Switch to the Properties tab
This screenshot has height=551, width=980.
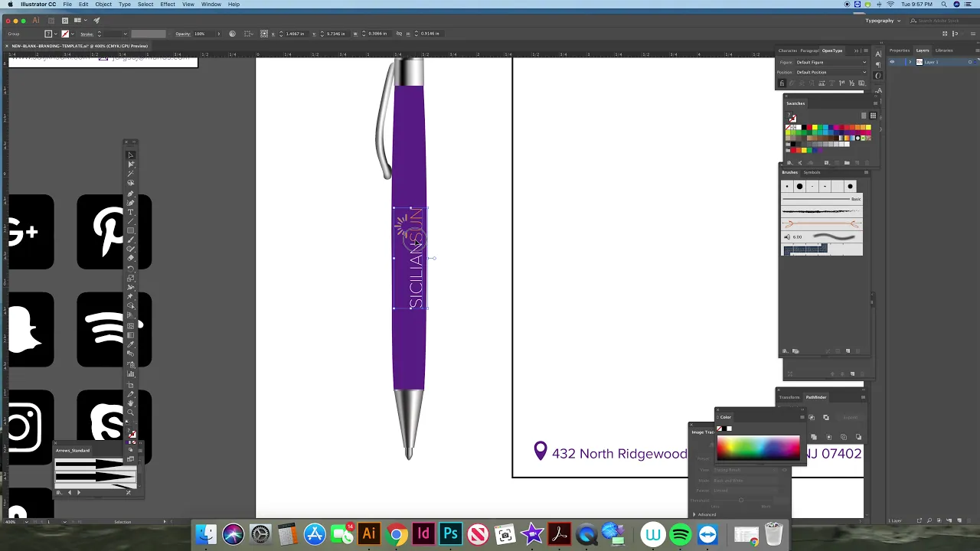point(900,51)
